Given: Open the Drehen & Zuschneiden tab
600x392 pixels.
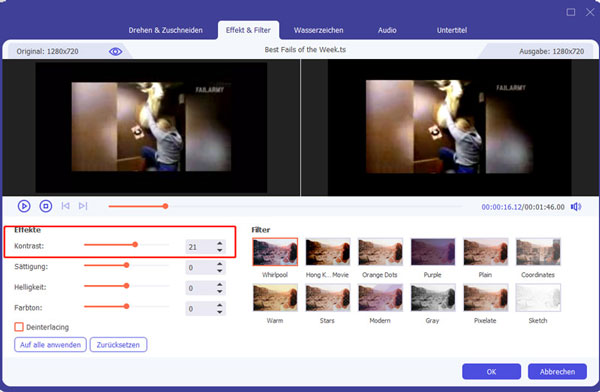Looking at the screenshot, I should [165, 30].
